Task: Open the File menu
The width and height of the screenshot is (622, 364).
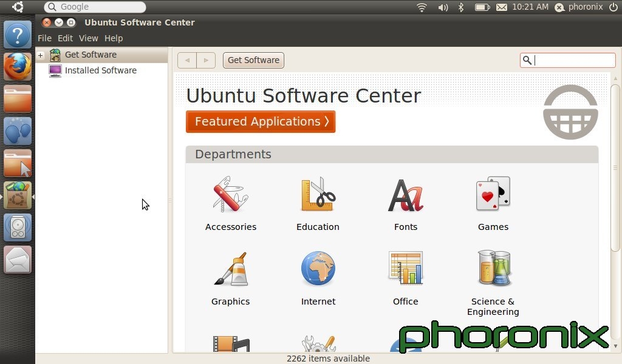Action: pyautogui.click(x=44, y=38)
